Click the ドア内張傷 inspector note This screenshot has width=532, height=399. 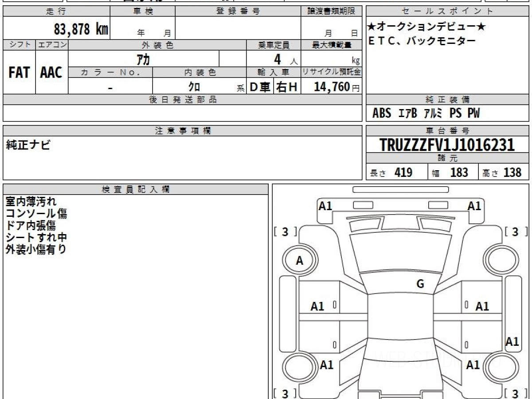coord(31,226)
